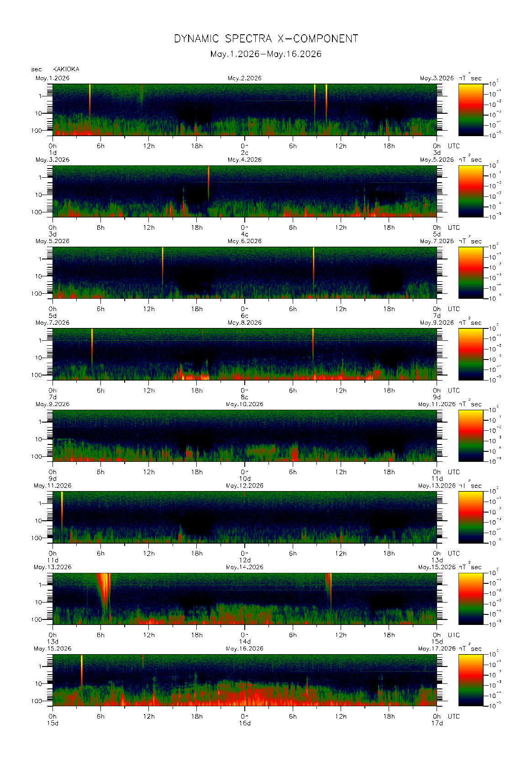Click the "4d" day label
This screenshot has width=532, height=767.
tap(245, 234)
